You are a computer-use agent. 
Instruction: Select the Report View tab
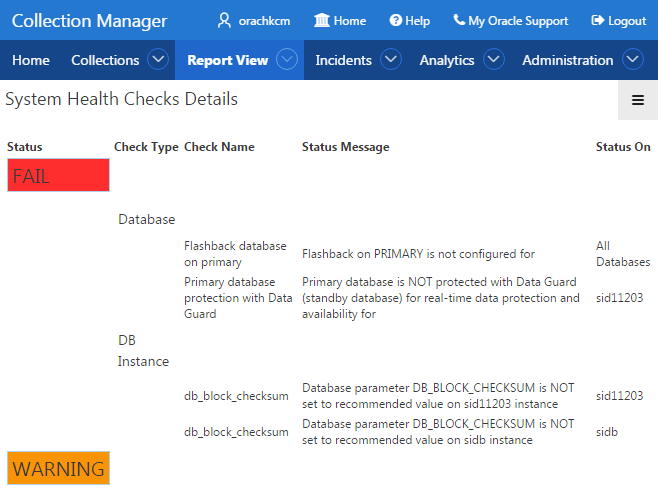click(x=227, y=60)
